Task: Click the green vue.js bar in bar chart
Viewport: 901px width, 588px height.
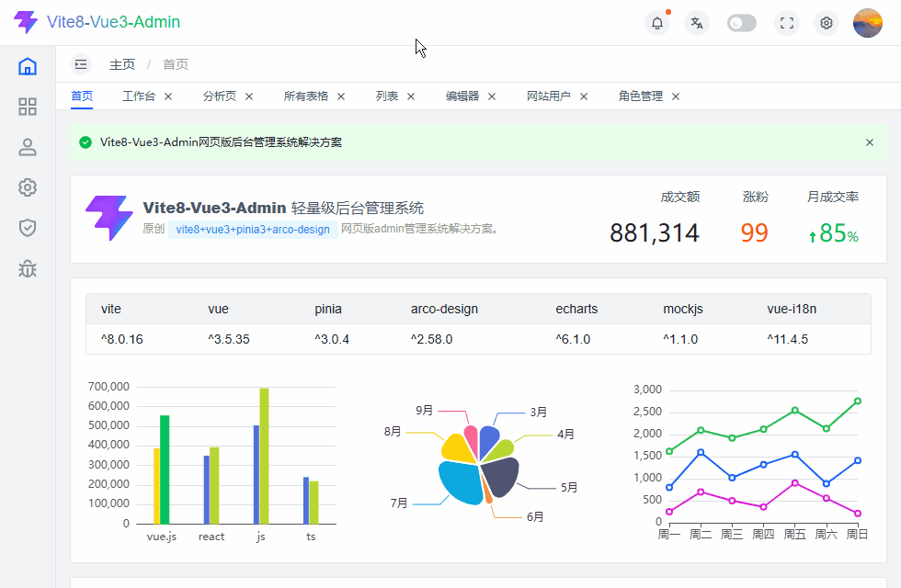Action: coord(165,469)
